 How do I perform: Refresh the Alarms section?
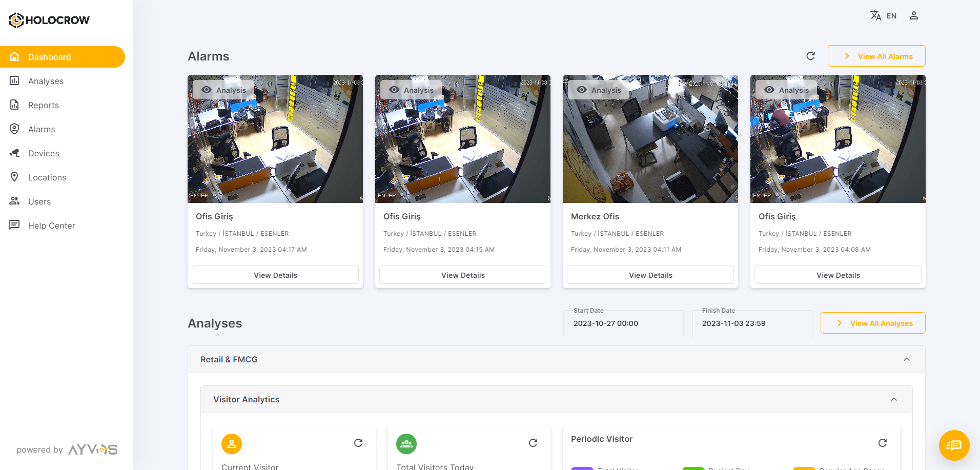(810, 56)
